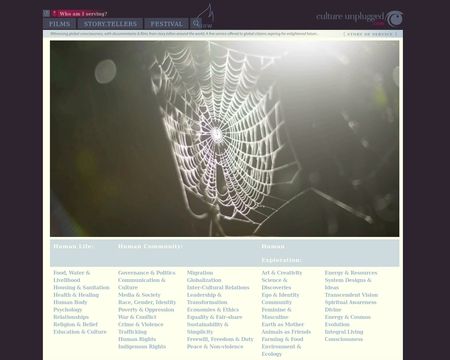Open Food, Water & Livelihood category

click(72, 276)
